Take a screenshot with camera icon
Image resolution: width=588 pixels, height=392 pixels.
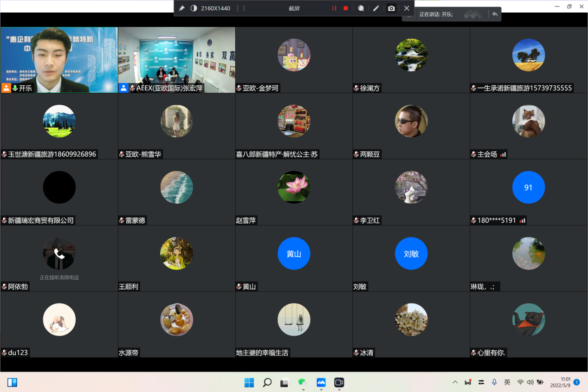pos(392,8)
